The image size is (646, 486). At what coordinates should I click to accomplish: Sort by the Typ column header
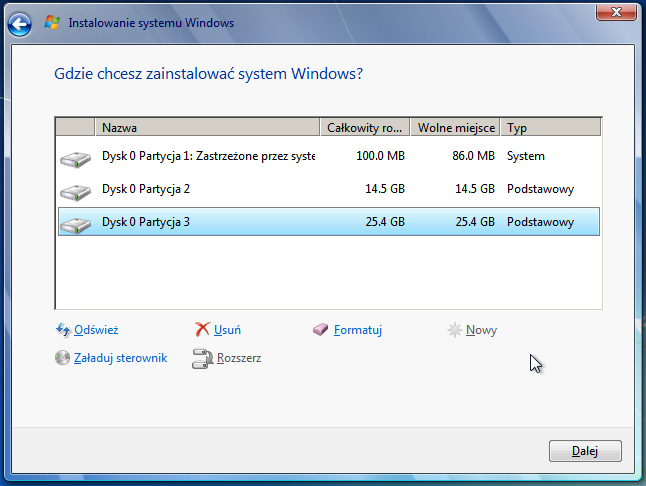(551, 127)
